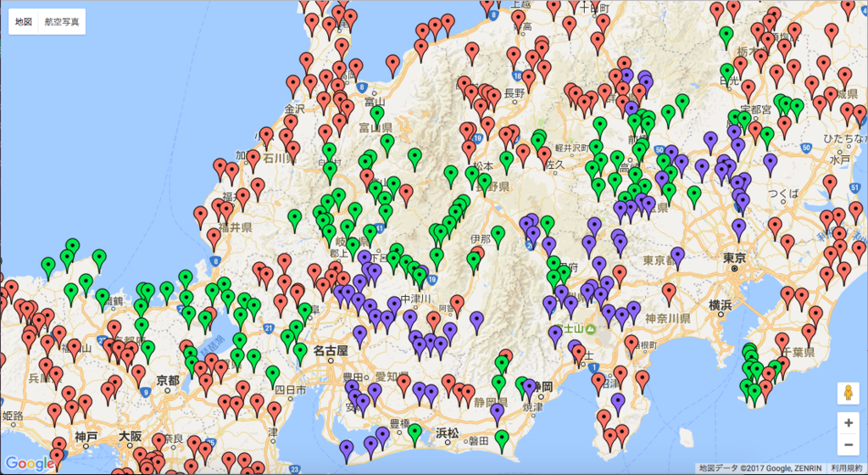Select red marker east of つくば

(829, 186)
